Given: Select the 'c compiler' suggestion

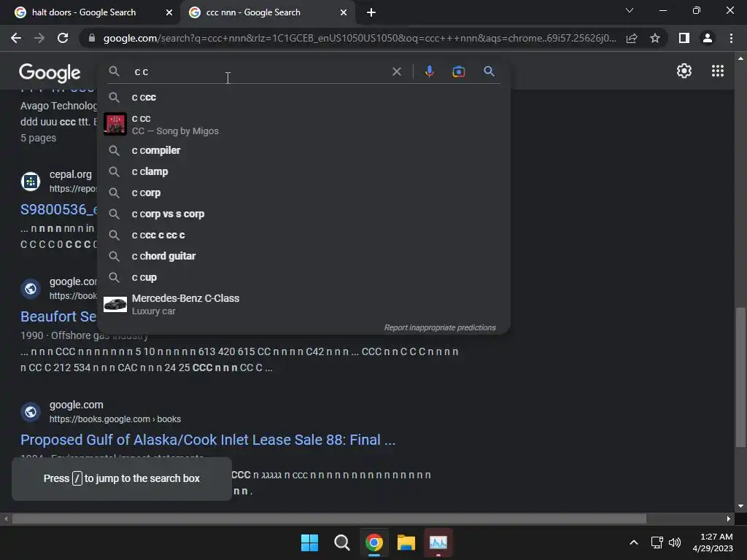Looking at the screenshot, I should (x=303, y=150).
